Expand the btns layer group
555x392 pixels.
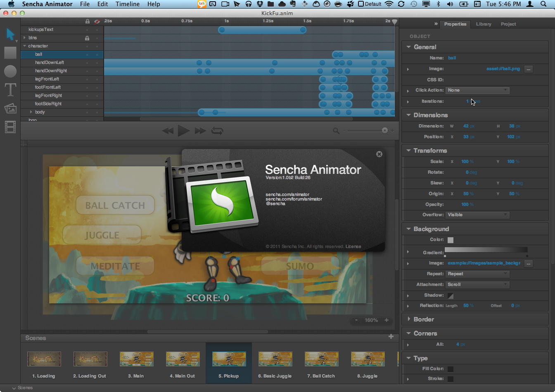click(25, 38)
